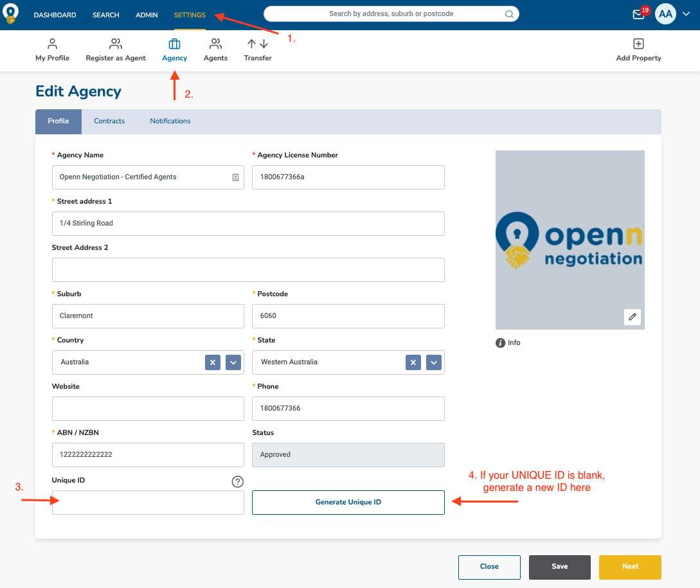Select the Settings menu
This screenshot has height=588, width=700.
[190, 15]
